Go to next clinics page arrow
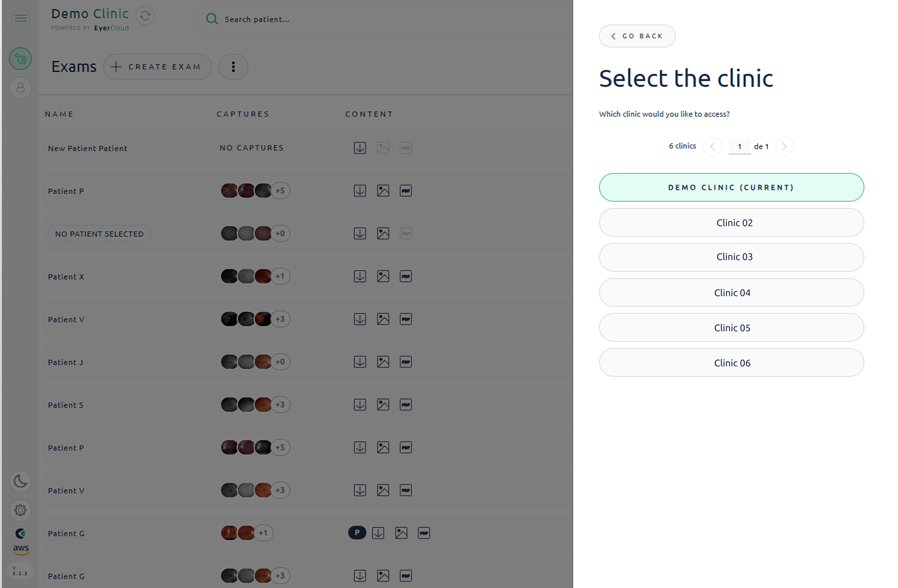The image size is (898, 588). tap(784, 146)
